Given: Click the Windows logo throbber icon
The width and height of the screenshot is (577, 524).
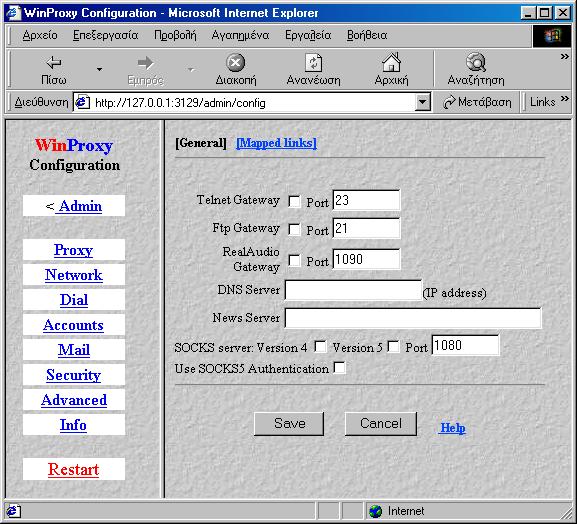Looking at the screenshot, I should (552, 36).
